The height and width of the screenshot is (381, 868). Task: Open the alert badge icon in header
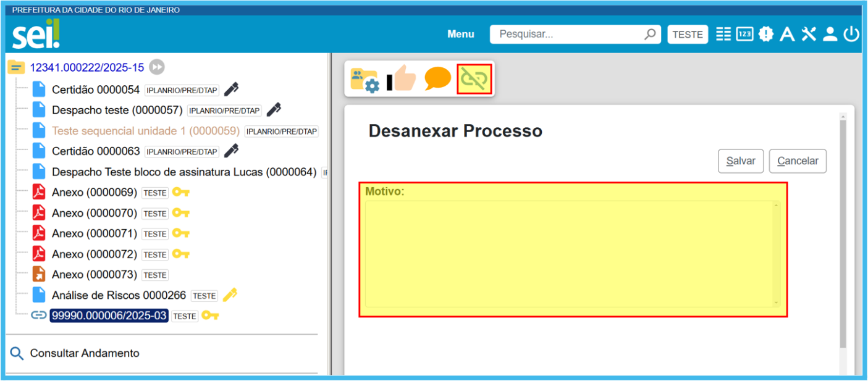point(766,35)
